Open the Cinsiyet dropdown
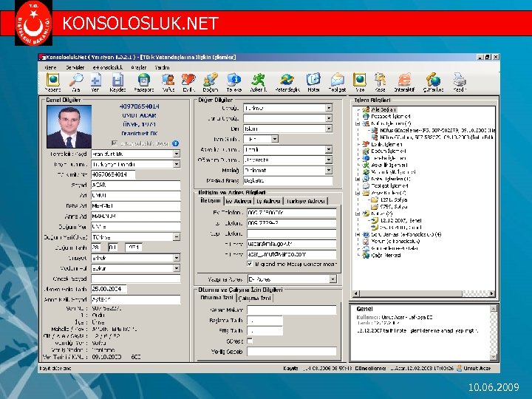The width and height of the screenshot is (532, 399). pyautogui.click(x=177, y=258)
